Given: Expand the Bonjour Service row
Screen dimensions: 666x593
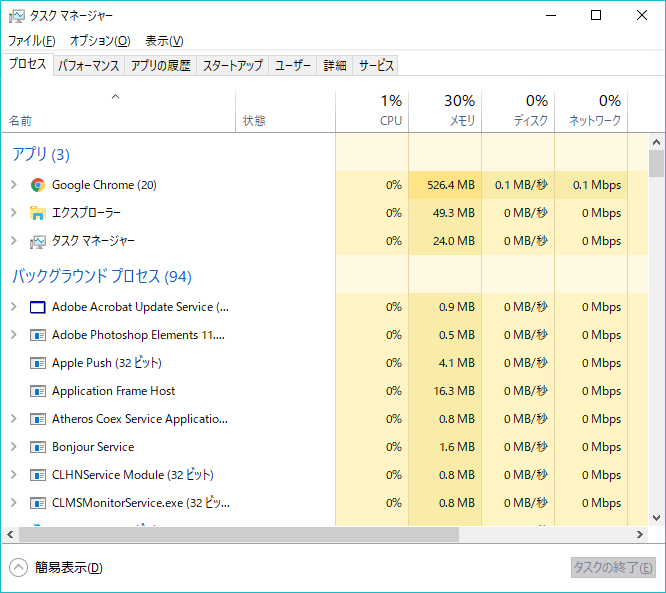Looking at the screenshot, I should [x=14, y=447].
